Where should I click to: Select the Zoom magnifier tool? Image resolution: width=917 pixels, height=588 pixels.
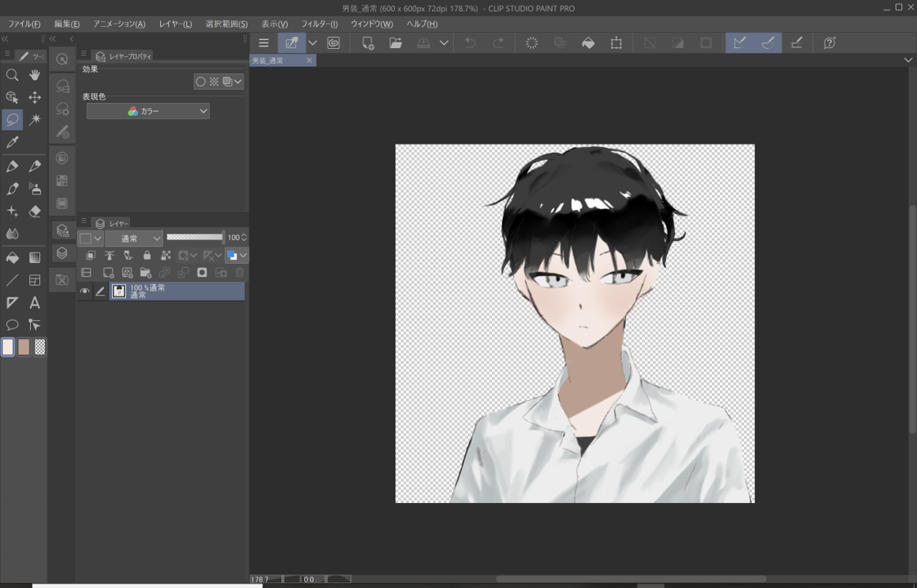[12, 75]
